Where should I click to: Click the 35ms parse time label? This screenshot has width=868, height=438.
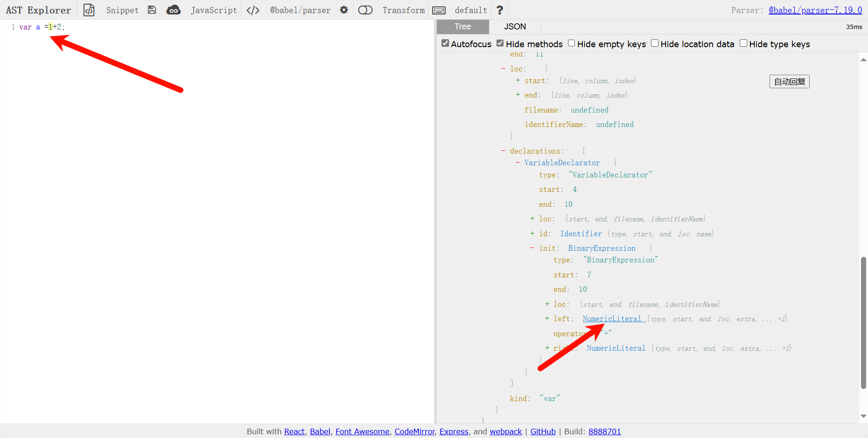(854, 27)
